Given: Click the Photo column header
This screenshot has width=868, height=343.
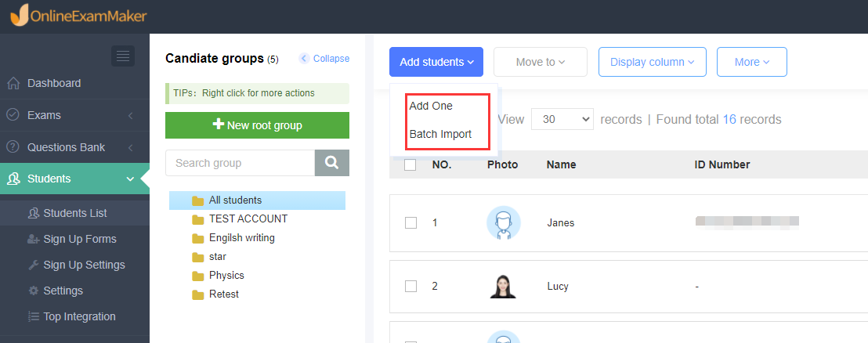Looking at the screenshot, I should [x=503, y=164].
